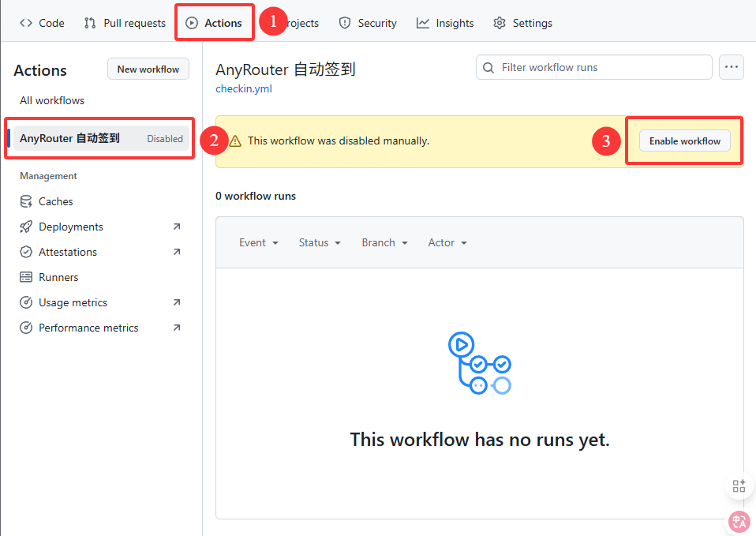
Task: Click the Deployments rocket icon
Action: [x=26, y=227]
